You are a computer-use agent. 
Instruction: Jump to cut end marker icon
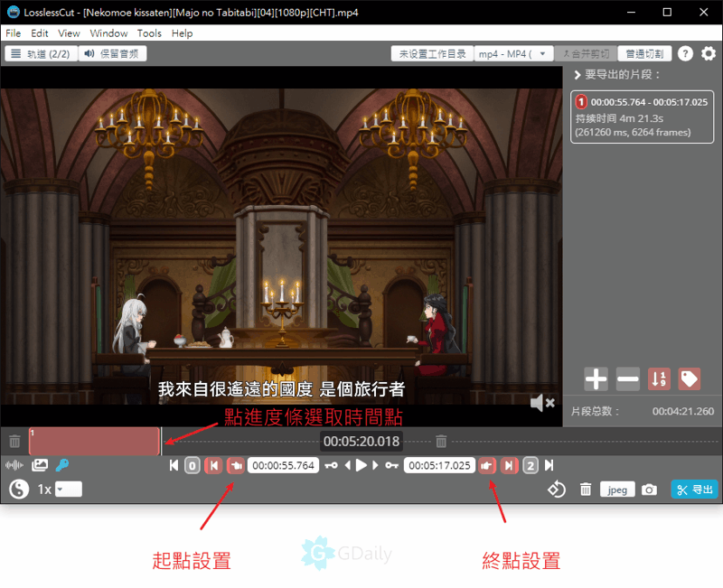pyautogui.click(x=509, y=465)
